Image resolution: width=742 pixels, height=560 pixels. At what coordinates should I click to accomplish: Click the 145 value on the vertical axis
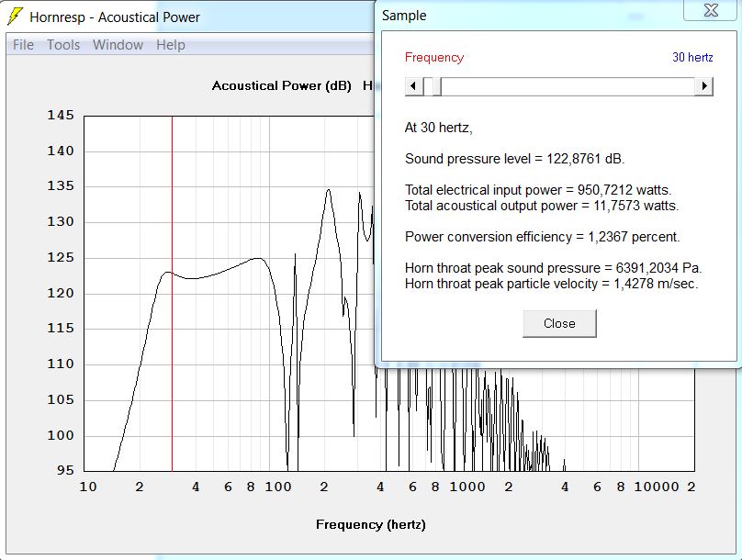(61, 115)
